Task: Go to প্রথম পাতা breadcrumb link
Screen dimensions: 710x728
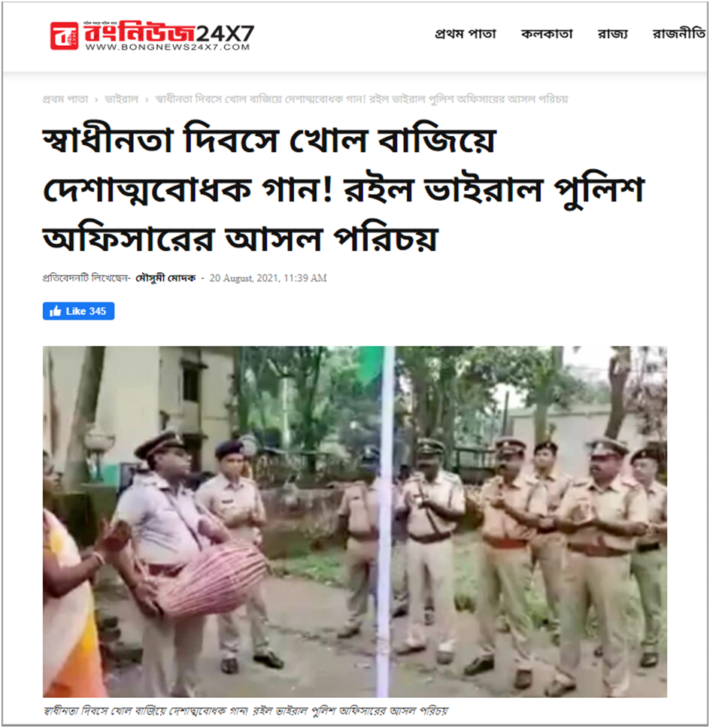Action: [65, 99]
